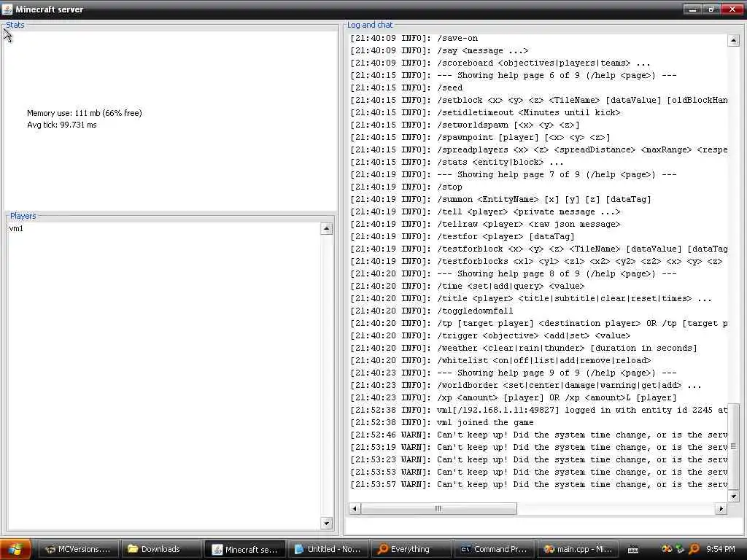Select Minecraft server taskbar button
Screen dimensions: 747x560
pos(244,549)
